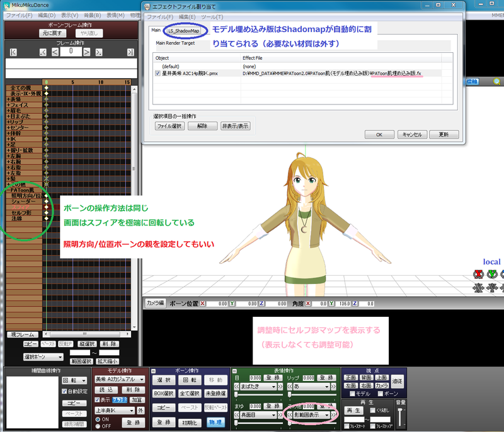Viewport: 504px width, 432px height.
Task: Click the 非表示/表示 button
Action: [x=236, y=126]
